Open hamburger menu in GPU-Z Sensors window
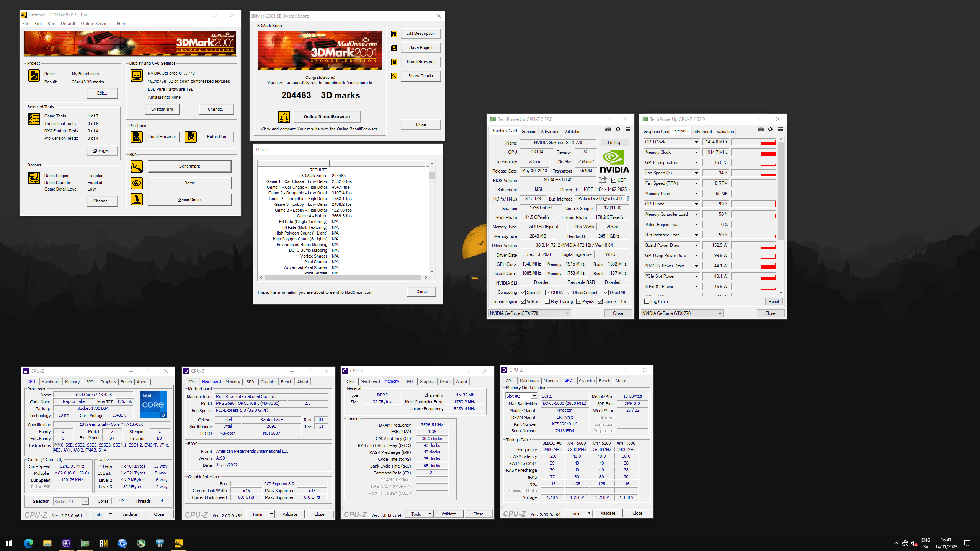The width and height of the screenshot is (980, 551). (780, 130)
